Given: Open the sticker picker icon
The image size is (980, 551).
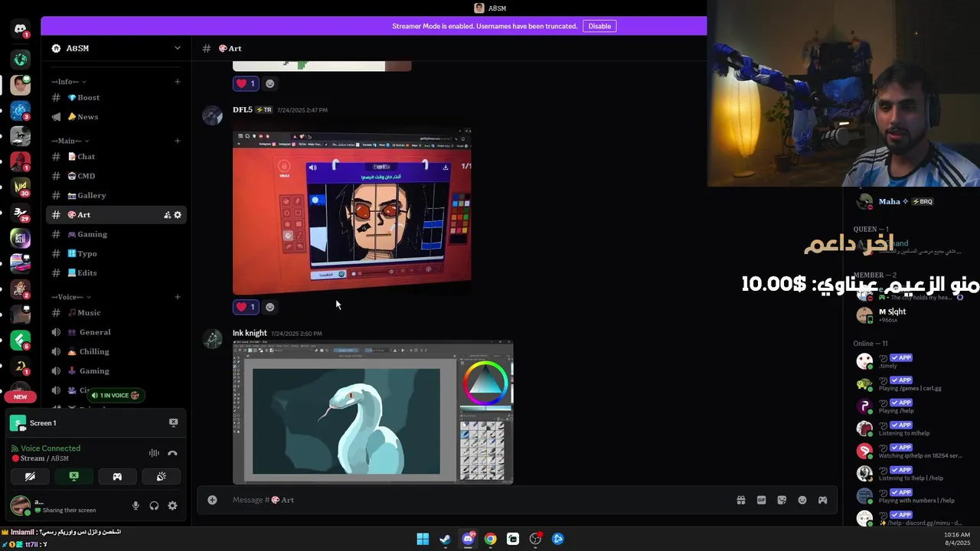Looking at the screenshot, I should point(782,500).
